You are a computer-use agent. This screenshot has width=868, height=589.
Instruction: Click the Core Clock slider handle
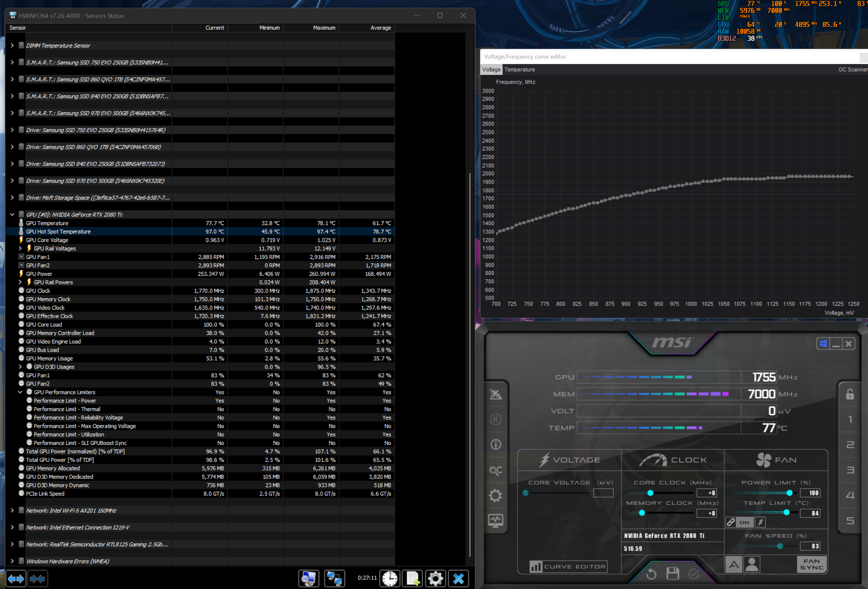(650, 493)
